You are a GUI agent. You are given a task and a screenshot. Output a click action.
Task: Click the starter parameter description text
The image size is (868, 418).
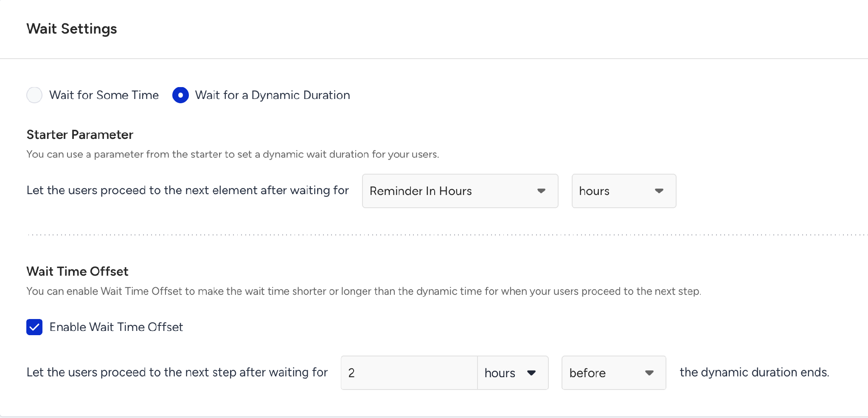click(233, 154)
